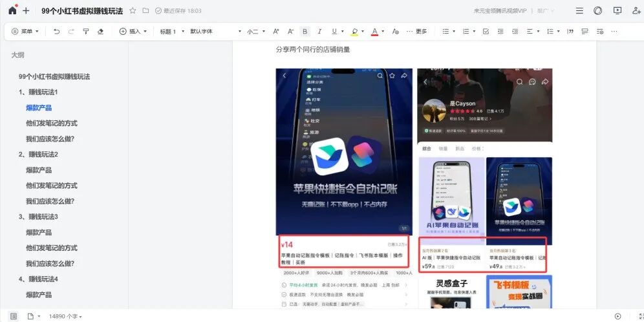Viewport: 644px width, 322px height.
Task: Insert highlight block icon
Action: click(585, 31)
